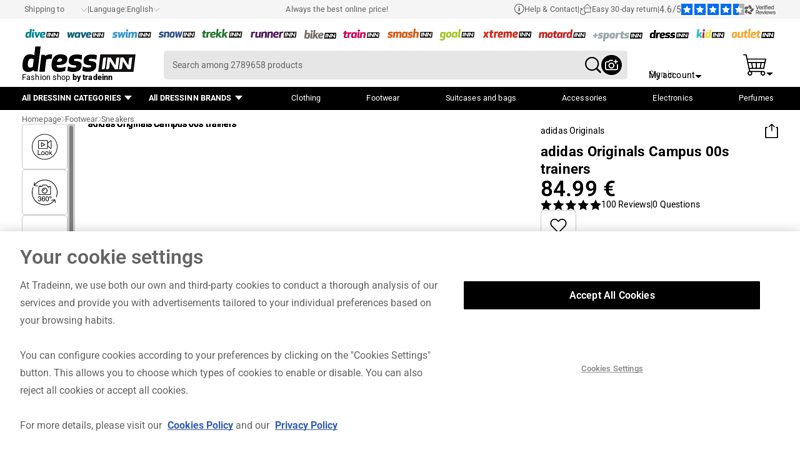Open the outletinn store logo
Viewport: 800px width, 450px height.
coord(753,34)
